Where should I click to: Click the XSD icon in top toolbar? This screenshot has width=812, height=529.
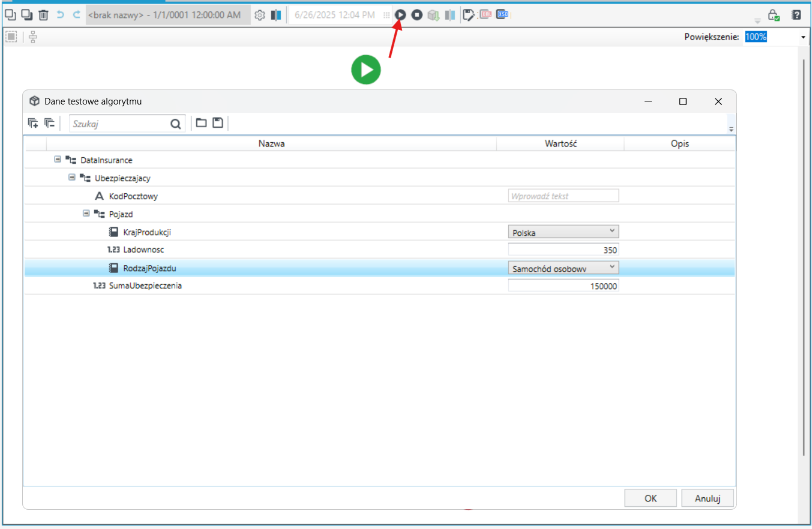coord(502,15)
